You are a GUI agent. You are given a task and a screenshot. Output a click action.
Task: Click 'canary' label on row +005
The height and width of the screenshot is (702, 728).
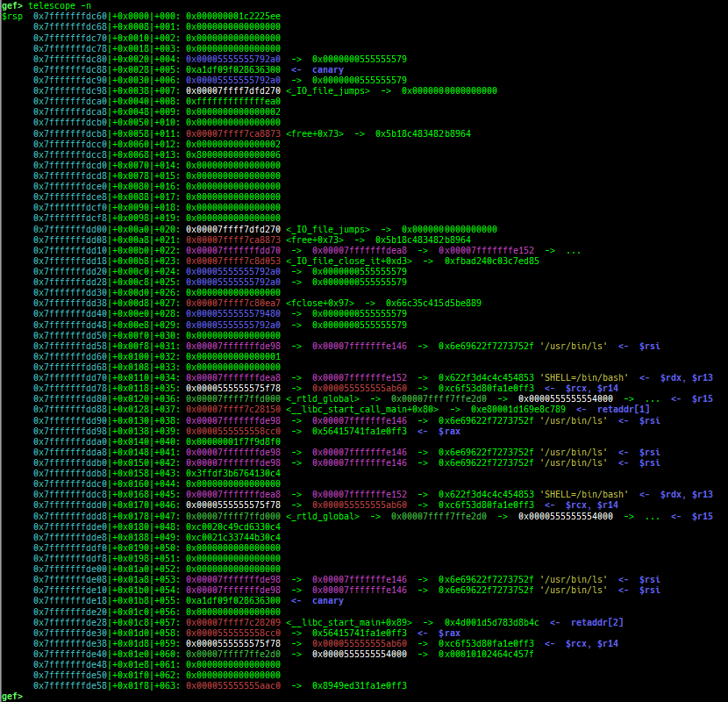(328, 69)
